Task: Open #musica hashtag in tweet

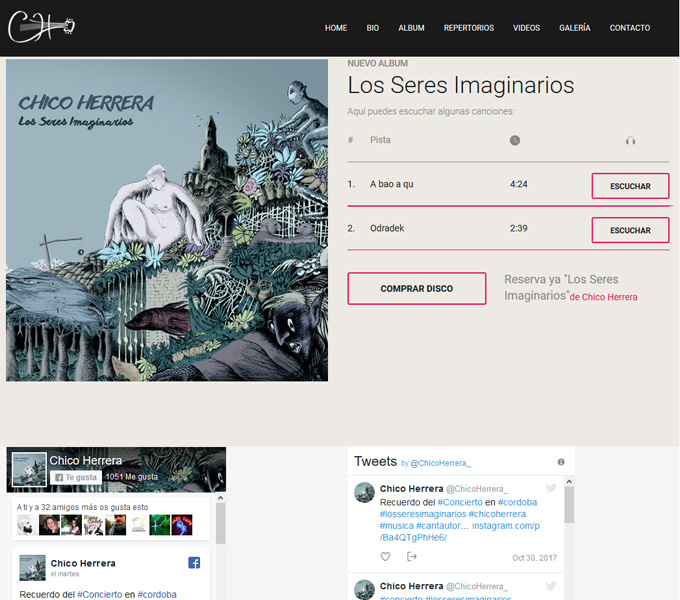Action: click(x=396, y=525)
